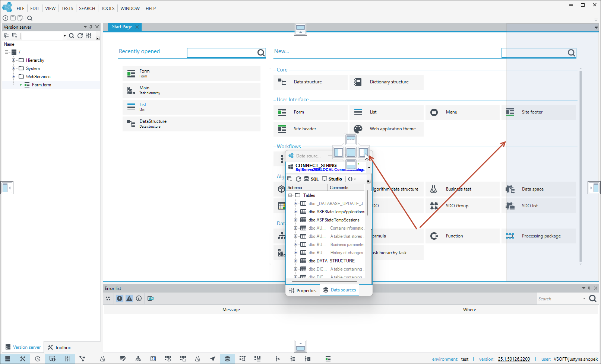The width and height of the screenshot is (601, 364).
Task: Create new Web application theme
Action: [x=386, y=129]
